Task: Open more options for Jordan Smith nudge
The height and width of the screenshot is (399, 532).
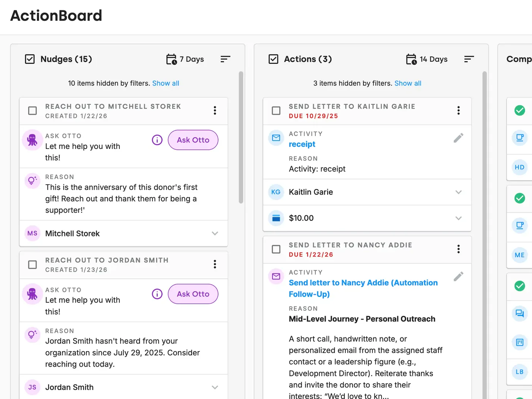Action: click(x=215, y=264)
